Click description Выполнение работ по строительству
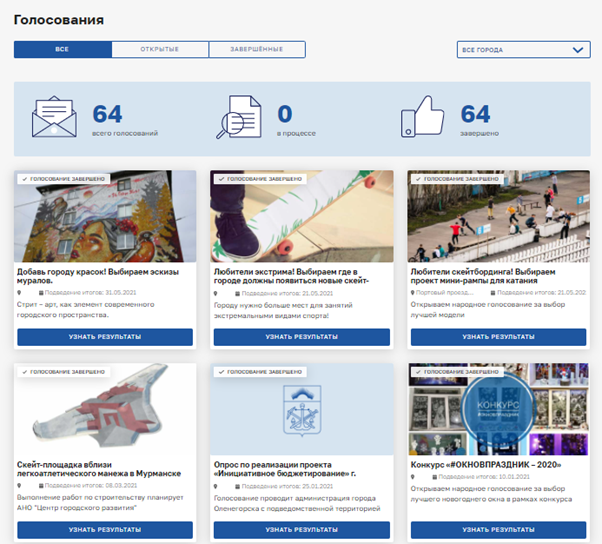This screenshot has width=602, height=544. pyautogui.click(x=100, y=503)
